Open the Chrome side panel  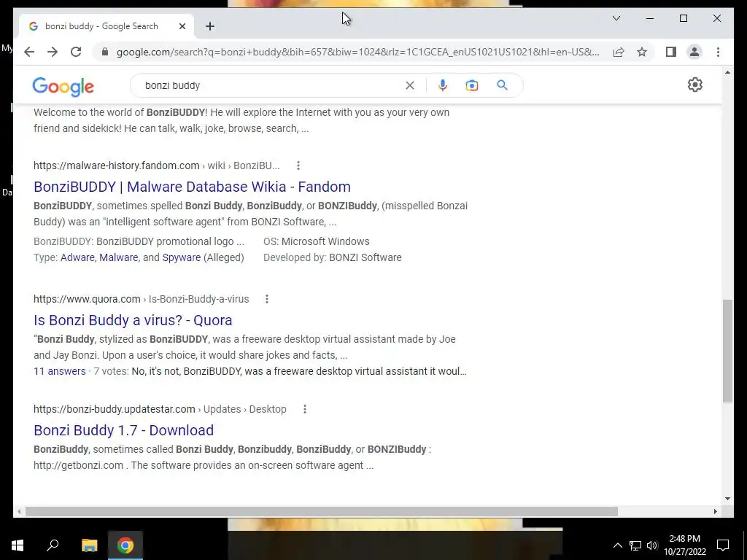pyautogui.click(x=671, y=52)
